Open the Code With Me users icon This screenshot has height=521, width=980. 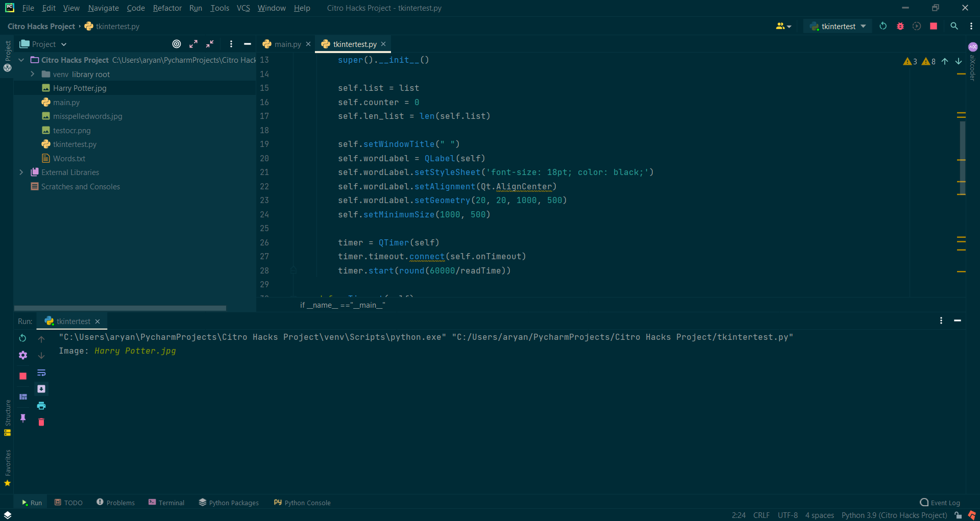click(x=783, y=26)
